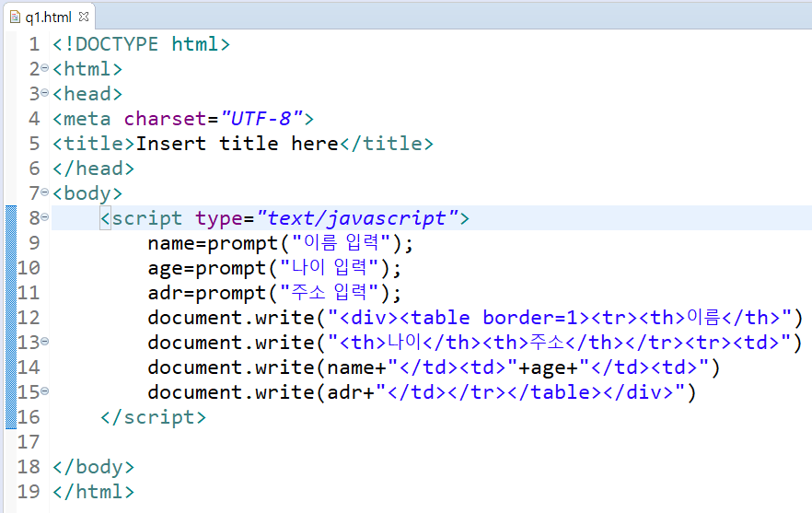Close the q1.html tab

(x=84, y=17)
